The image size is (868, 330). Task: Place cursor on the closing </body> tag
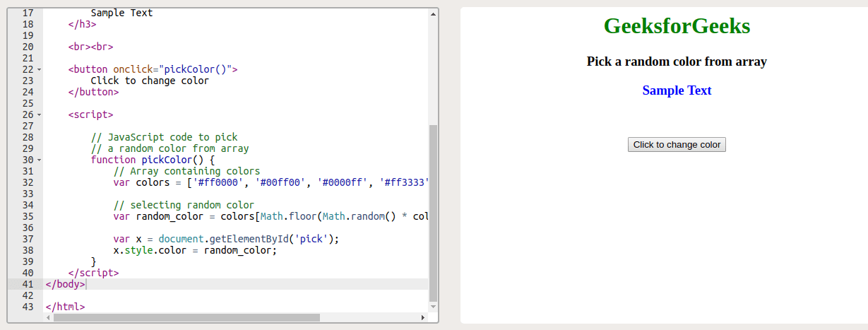65,284
